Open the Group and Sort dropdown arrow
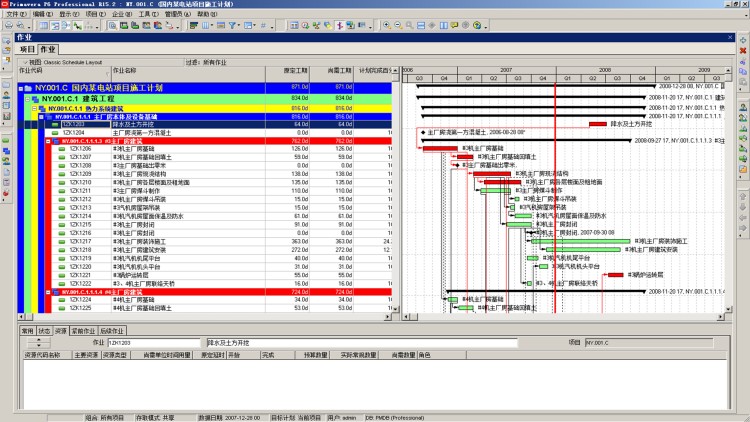The width and height of the screenshot is (750, 422). (x=254, y=25)
